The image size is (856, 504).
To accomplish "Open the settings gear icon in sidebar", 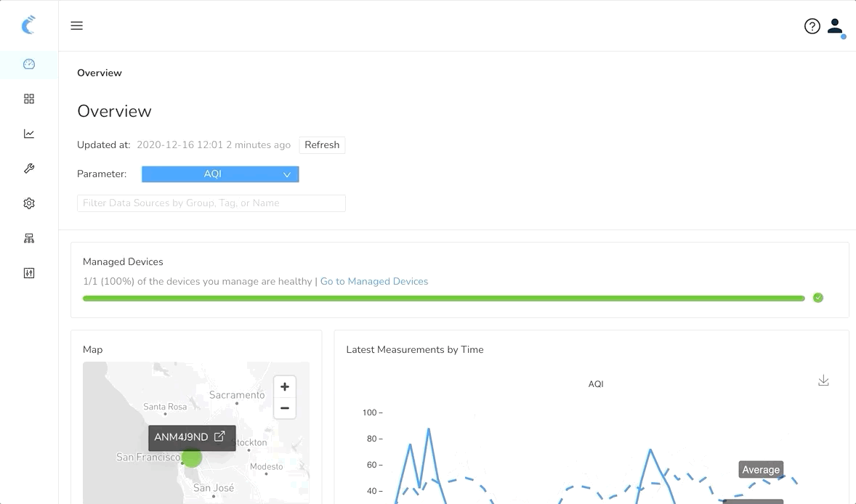I will [28, 203].
